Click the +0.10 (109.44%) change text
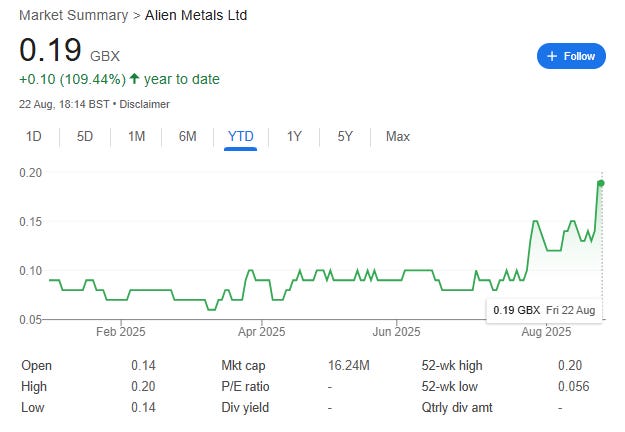This screenshot has width=625, height=432. point(73,79)
